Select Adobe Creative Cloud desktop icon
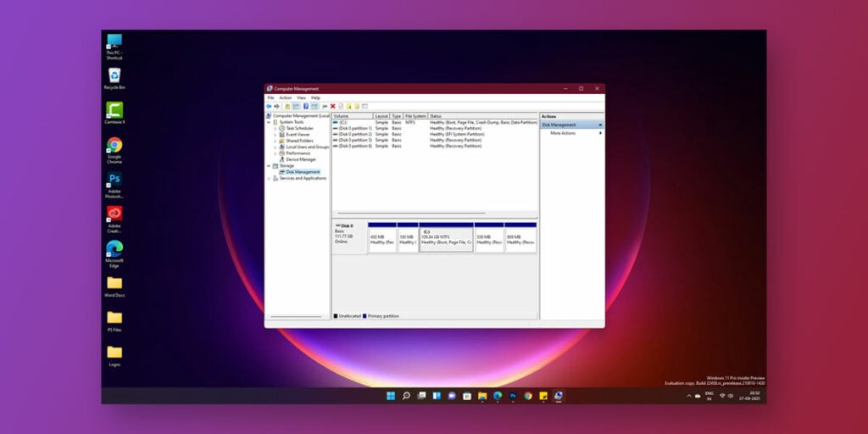This screenshot has height=434, width=868. pyautogui.click(x=114, y=220)
